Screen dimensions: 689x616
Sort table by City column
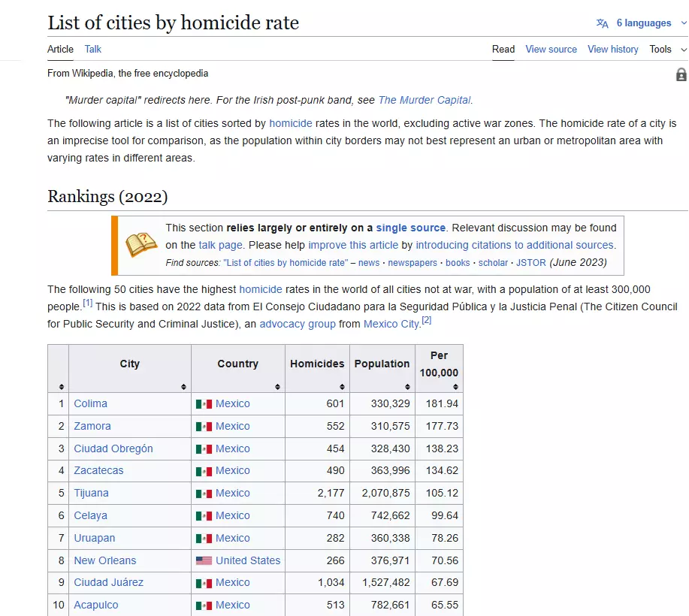pyautogui.click(x=183, y=387)
